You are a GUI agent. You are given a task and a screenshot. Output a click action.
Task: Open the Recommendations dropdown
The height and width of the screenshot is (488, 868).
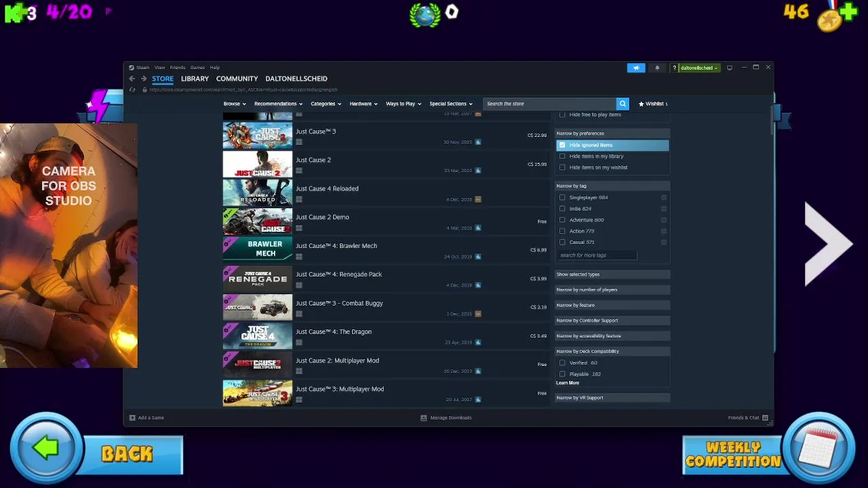pos(278,104)
